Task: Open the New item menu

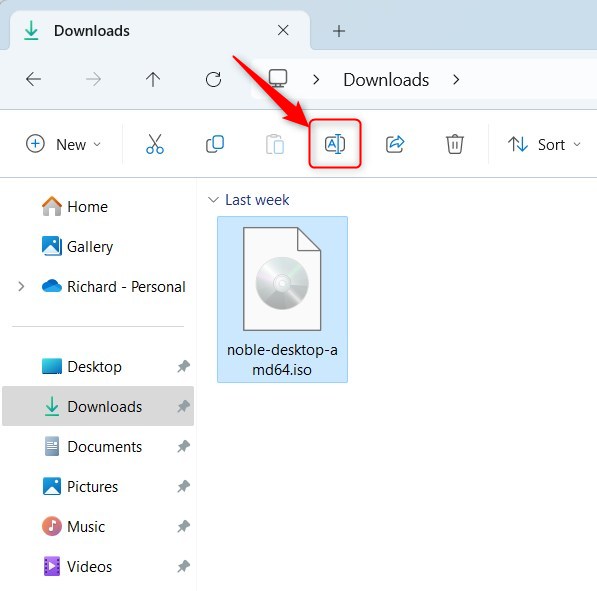Action: (63, 144)
